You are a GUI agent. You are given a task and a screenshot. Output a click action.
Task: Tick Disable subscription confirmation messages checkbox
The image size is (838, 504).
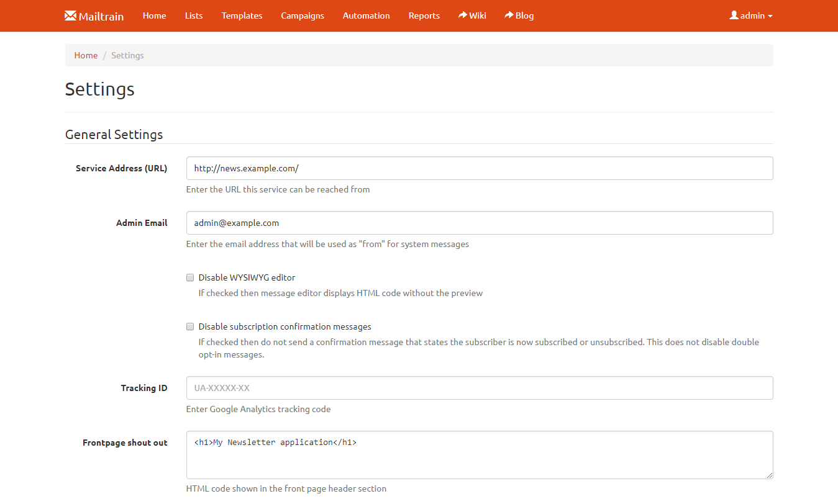(x=190, y=326)
